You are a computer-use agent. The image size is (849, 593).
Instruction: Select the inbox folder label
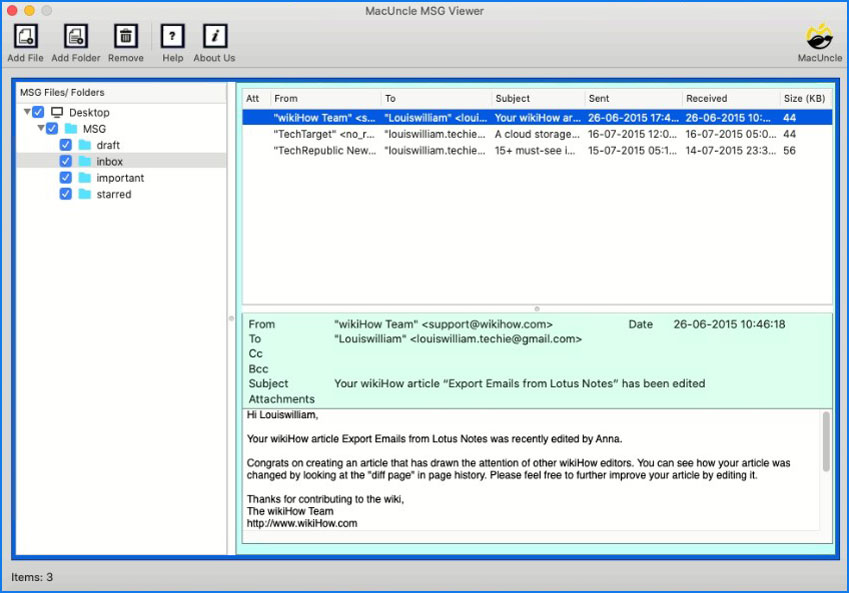pos(109,161)
